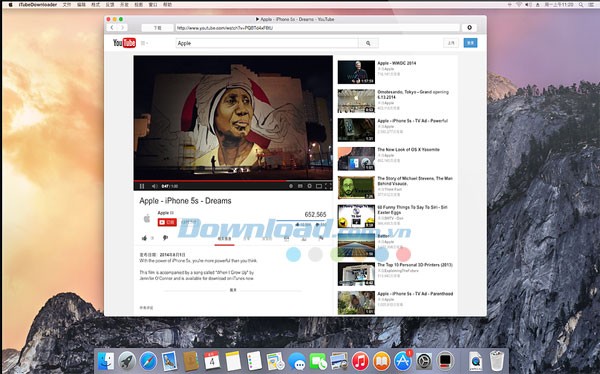The width and height of the screenshot is (600, 374).
Task: Click the browser forward arrow
Action: pos(122,28)
